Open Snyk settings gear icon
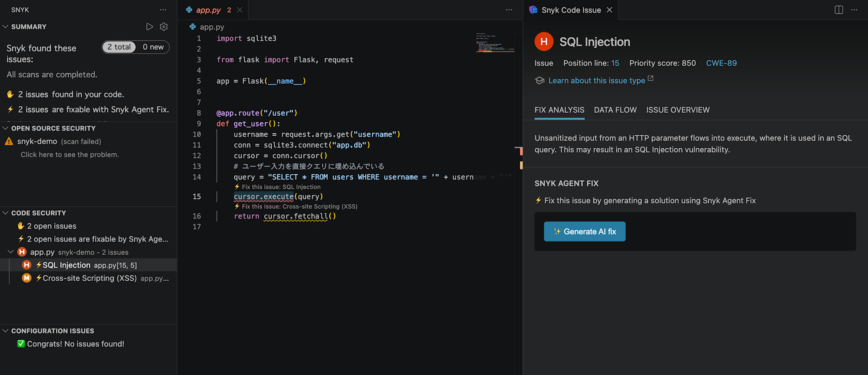The height and width of the screenshot is (375, 868). 164,27
